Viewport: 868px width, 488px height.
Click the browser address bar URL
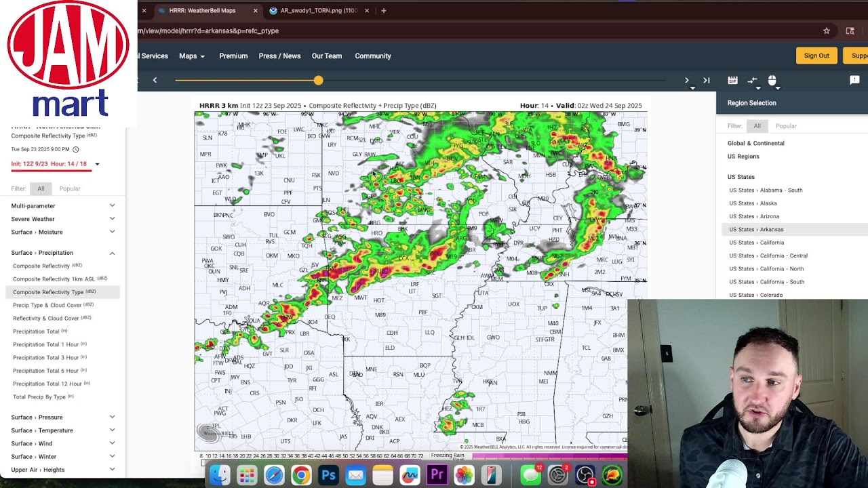click(208, 30)
